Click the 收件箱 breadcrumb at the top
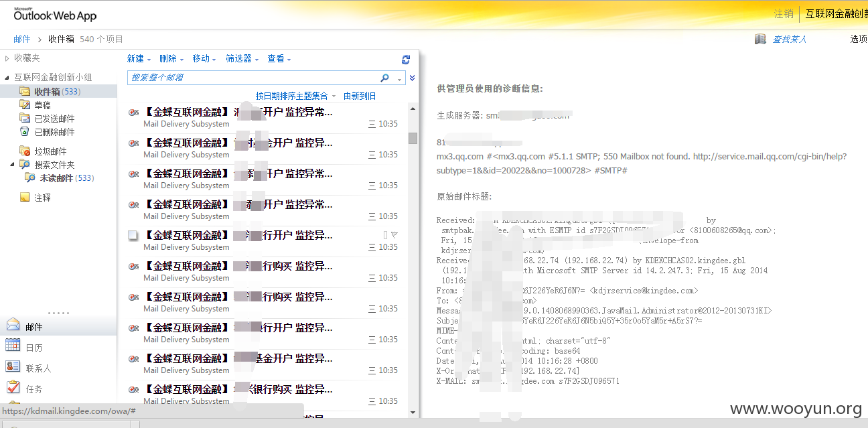This screenshot has width=868, height=428. pos(61,39)
